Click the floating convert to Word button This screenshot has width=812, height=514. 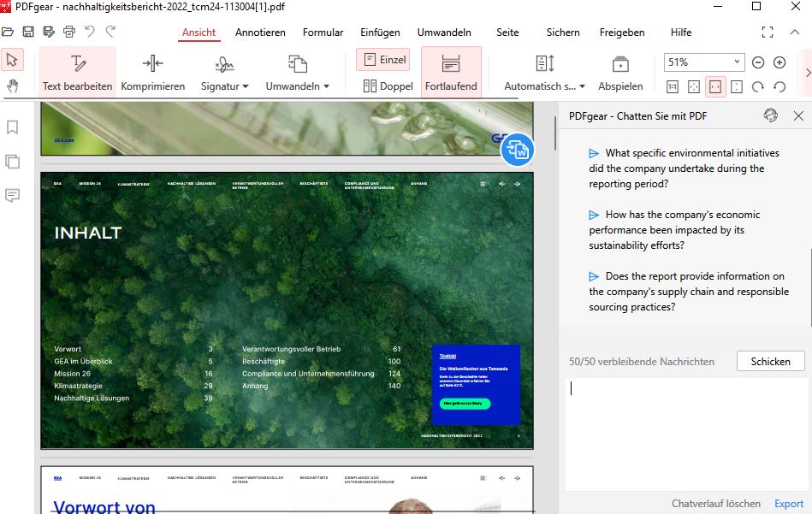point(518,151)
